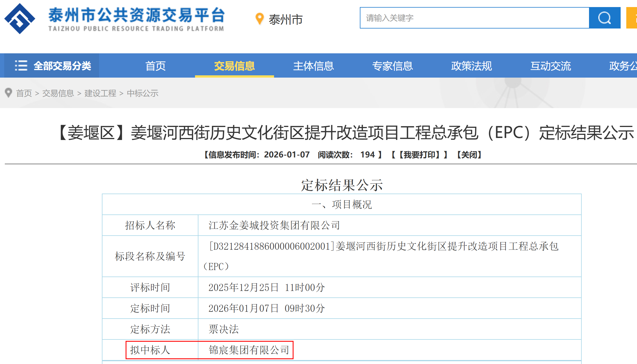Click the 定标方法 label cell

[x=150, y=329]
